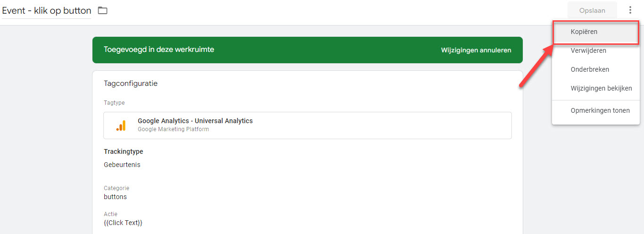Viewport: 644px width, 234px height.
Task: Click Wijzigingen annuleren in green banner
Action: click(x=476, y=50)
